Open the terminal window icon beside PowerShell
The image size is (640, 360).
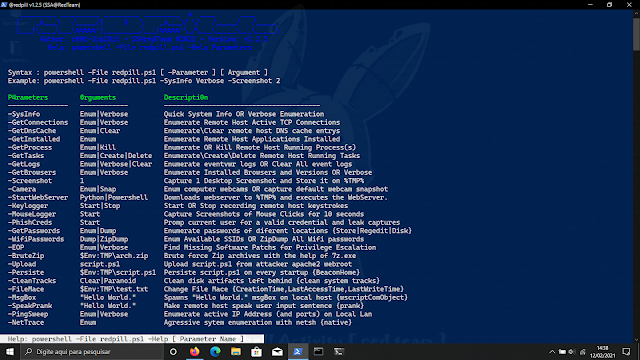[318, 351]
